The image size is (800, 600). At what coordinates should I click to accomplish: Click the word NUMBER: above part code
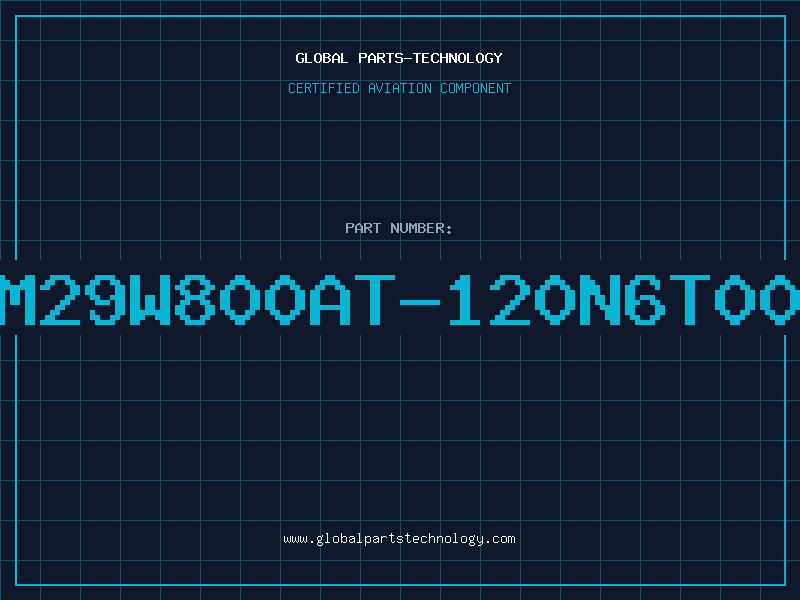(x=421, y=228)
